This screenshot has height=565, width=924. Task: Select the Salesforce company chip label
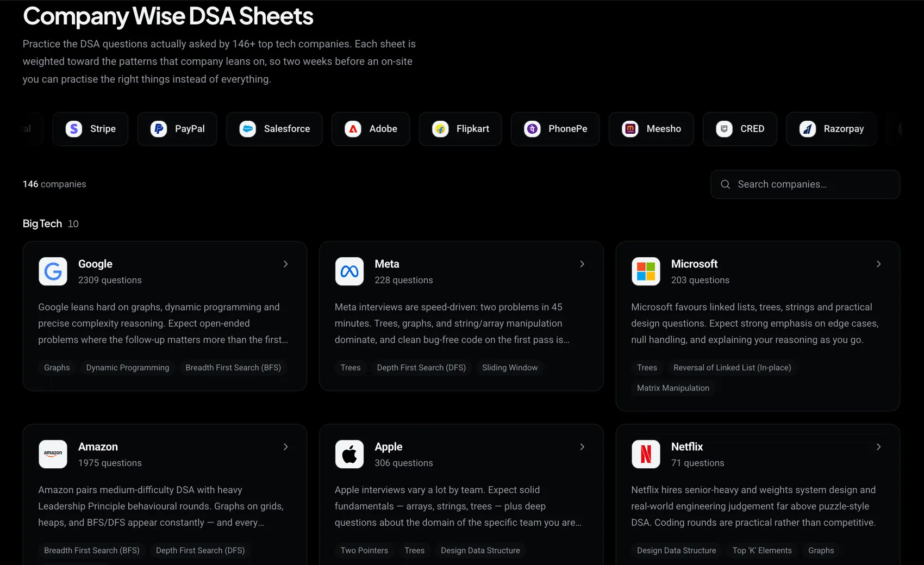click(287, 129)
